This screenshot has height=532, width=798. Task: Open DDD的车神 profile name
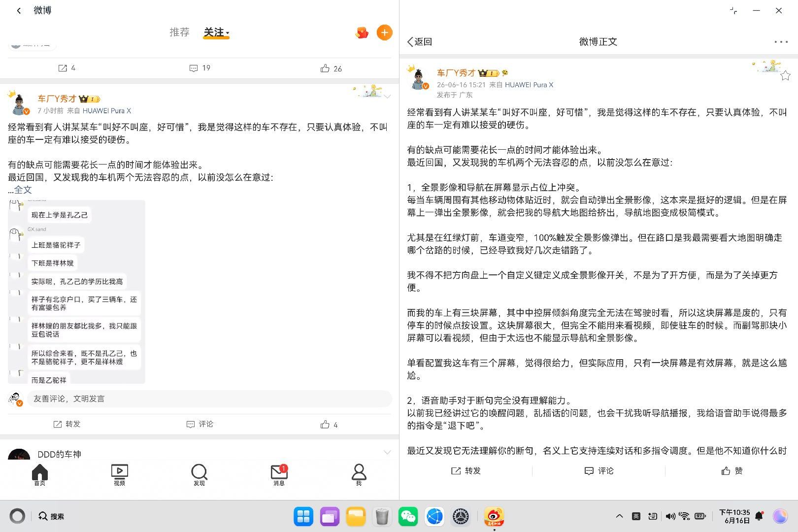click(59, 454)
